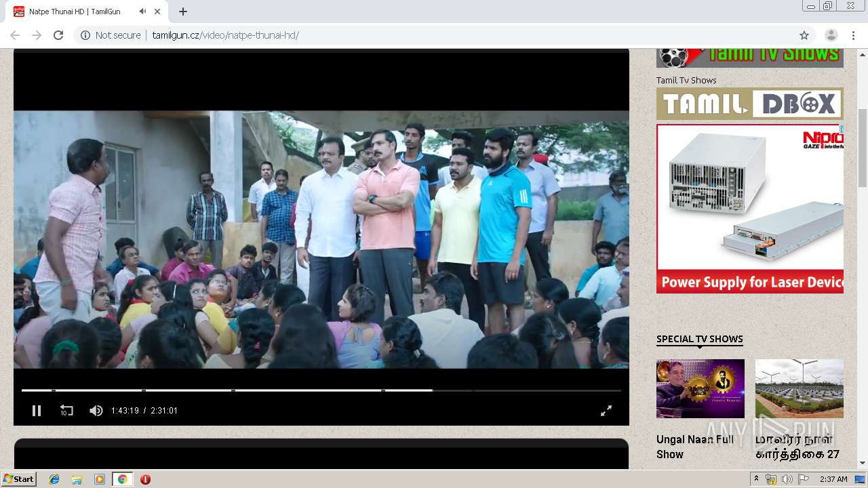Open the Chrome profile avatar menu

831,35
